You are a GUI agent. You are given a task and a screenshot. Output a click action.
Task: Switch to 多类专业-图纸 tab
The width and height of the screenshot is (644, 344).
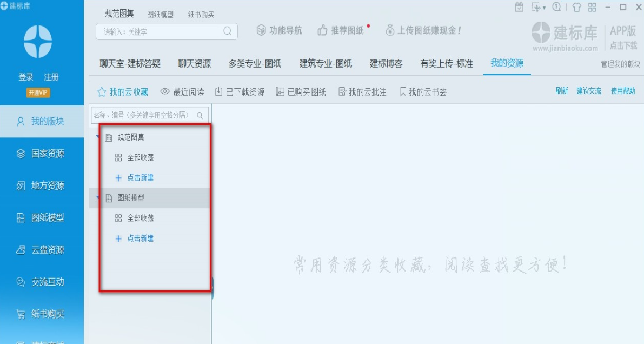tap(255, 64)
